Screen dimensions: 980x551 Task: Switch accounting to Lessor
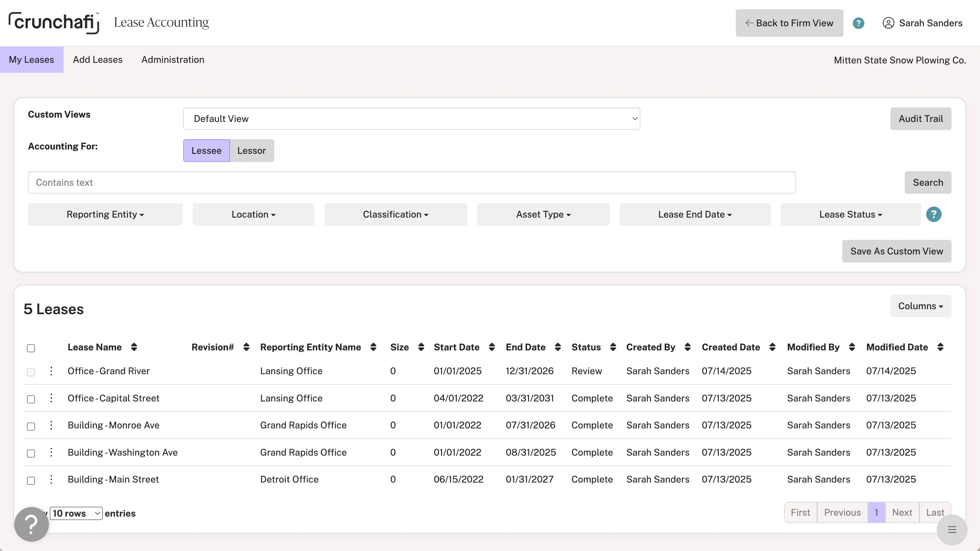pyautogui.click(x=251, y=151)
